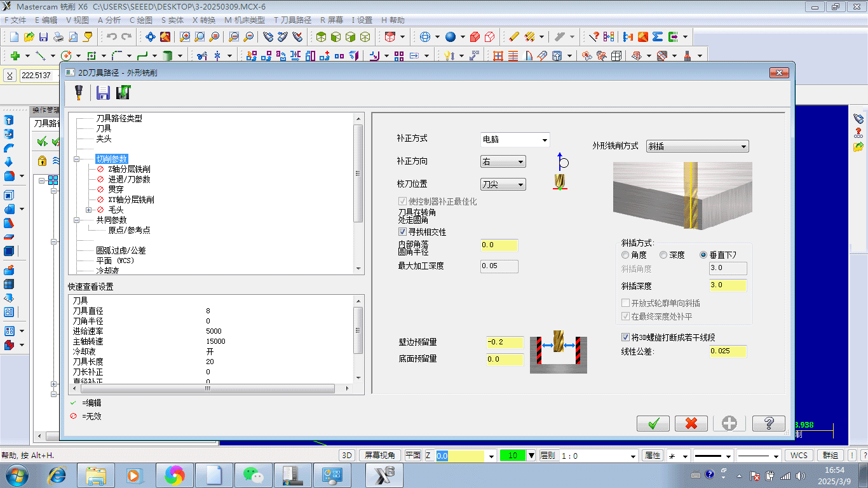
Task: Open a file using the folder icon
Action: pos(29,37)
